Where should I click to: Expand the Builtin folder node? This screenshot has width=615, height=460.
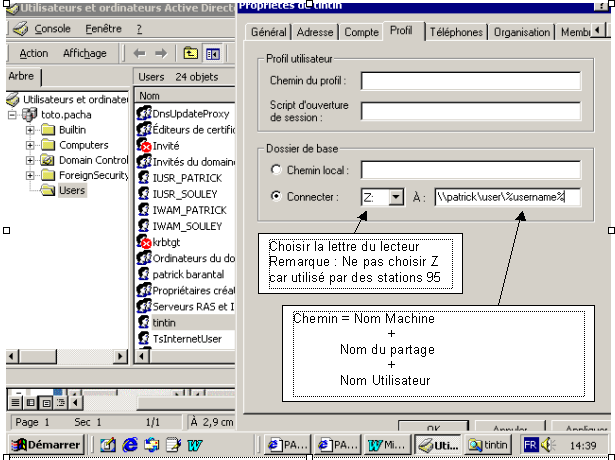point(31,130)
